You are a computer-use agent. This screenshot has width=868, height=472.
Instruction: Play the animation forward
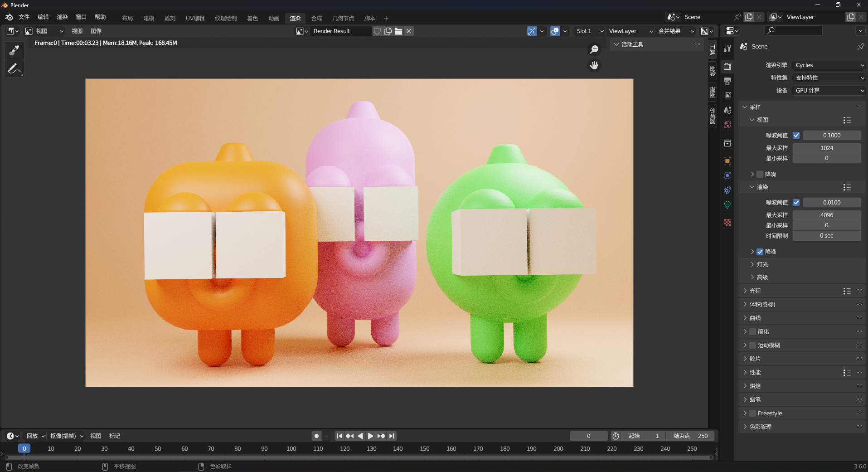[x=370, y=436]
